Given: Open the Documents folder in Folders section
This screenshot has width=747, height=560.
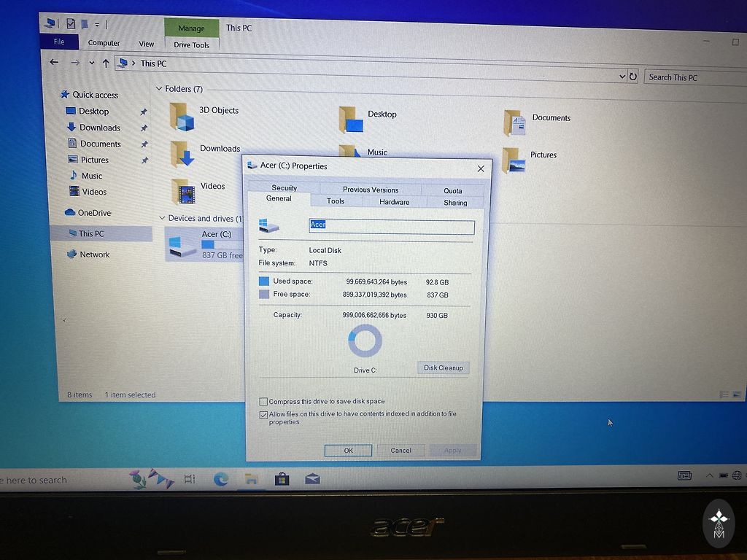Looking at the screenshot, I should coord(515,122).
